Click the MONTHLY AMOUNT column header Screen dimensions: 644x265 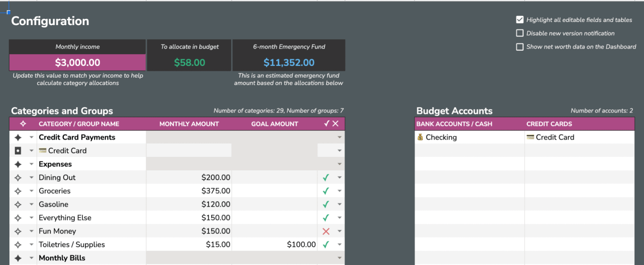tap(189, 124)
